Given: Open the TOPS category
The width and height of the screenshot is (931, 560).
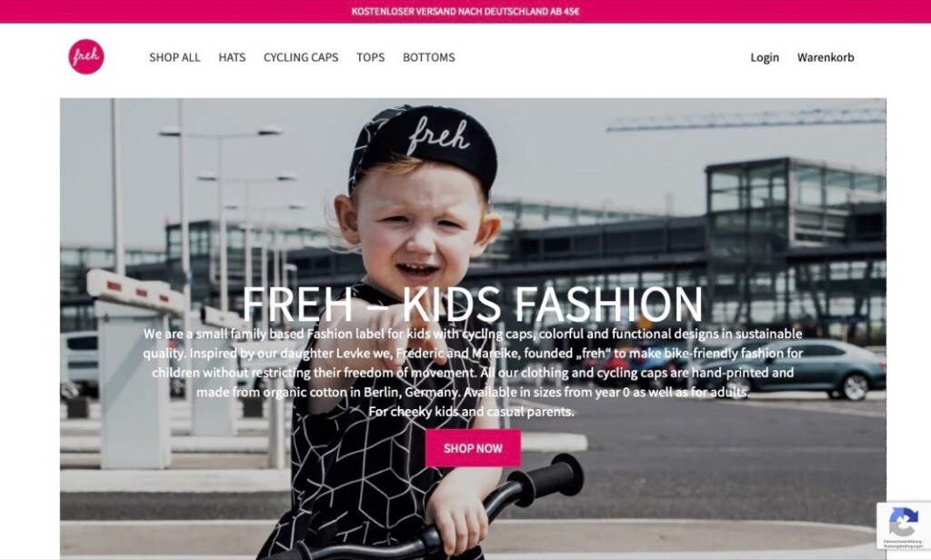Looking at the screenshot, I should (x=371, y=57).
